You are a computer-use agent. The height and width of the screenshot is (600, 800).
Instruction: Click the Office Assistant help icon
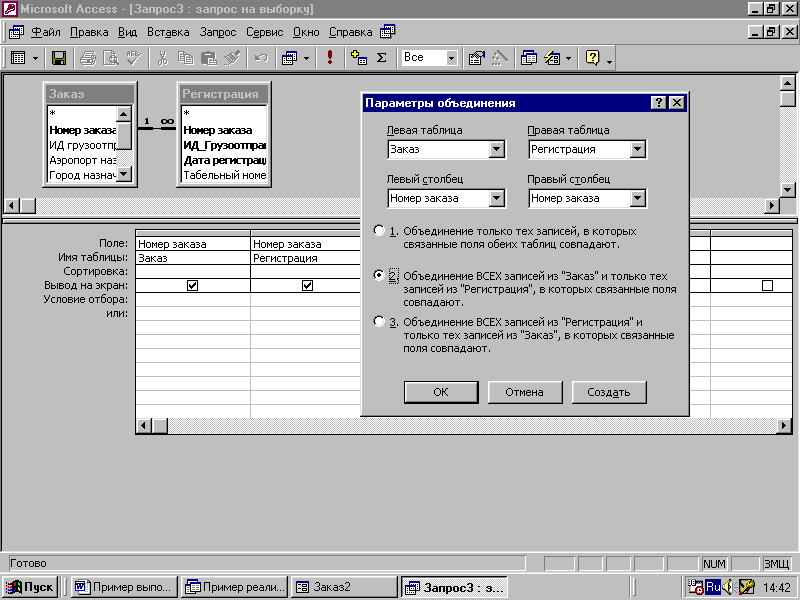pos(592,58)
